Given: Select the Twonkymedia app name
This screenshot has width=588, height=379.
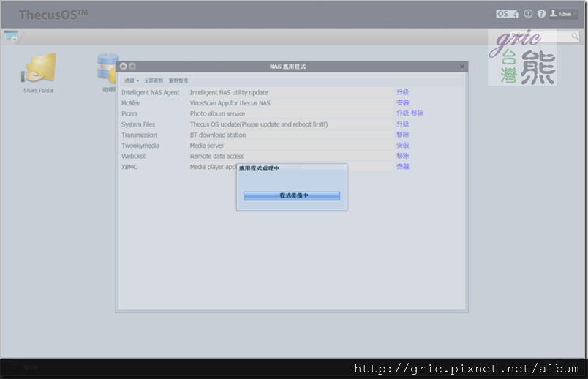Looking at the screenshot, I should tap(140, 146).
